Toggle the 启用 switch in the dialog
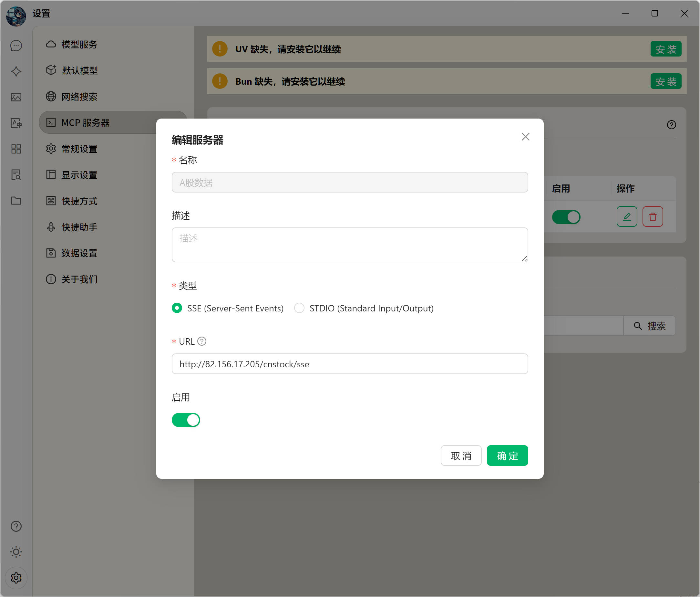The height and width of the screenshot is (597, 700). pyautogui.click(x=186, y=420)
